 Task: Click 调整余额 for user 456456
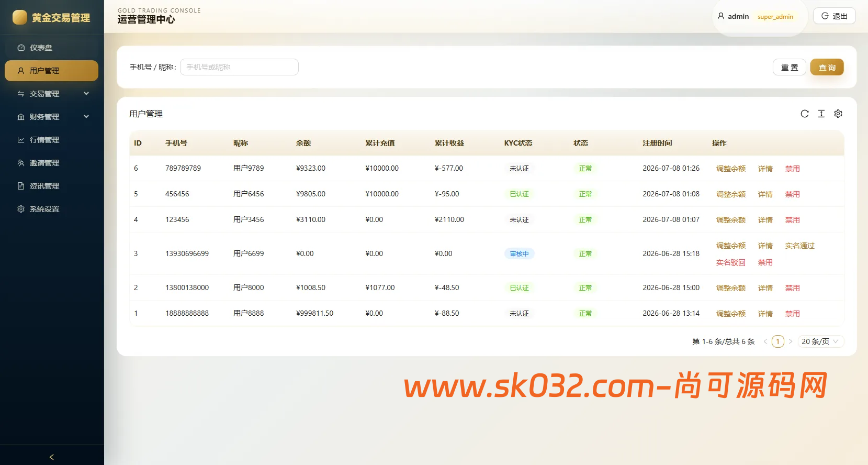730,194
